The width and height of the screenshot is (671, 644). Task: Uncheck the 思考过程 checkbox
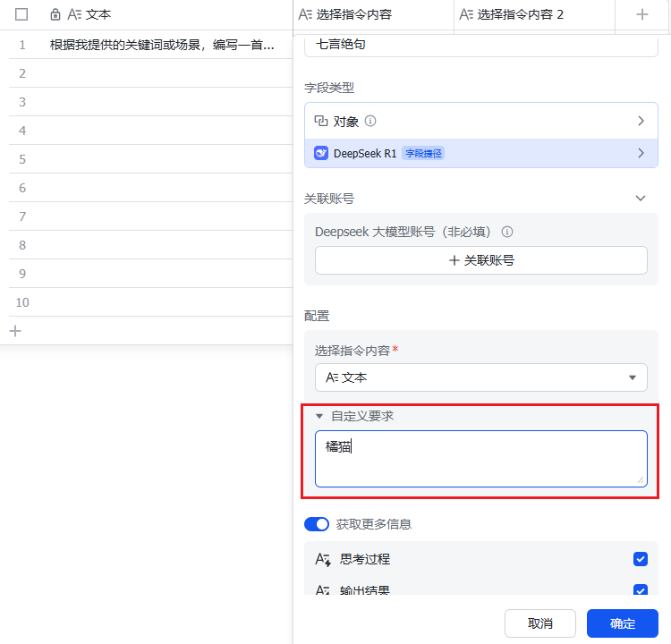coord(641,559)
